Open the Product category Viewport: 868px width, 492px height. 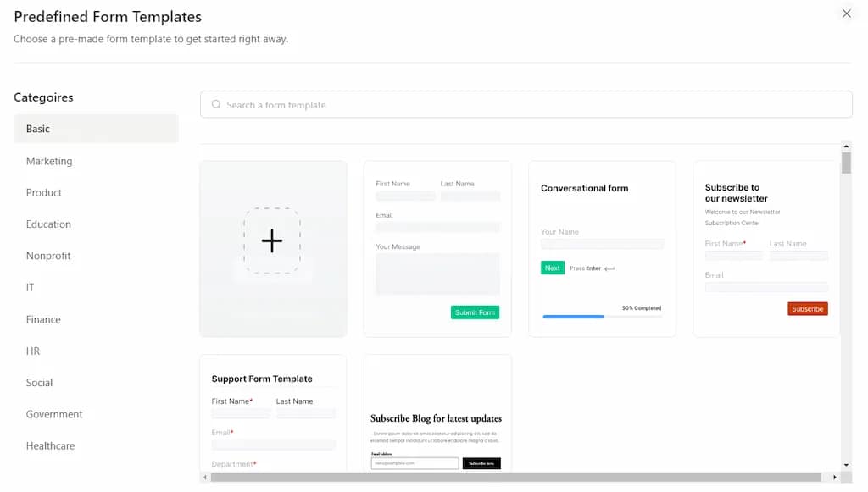point(44,192)
